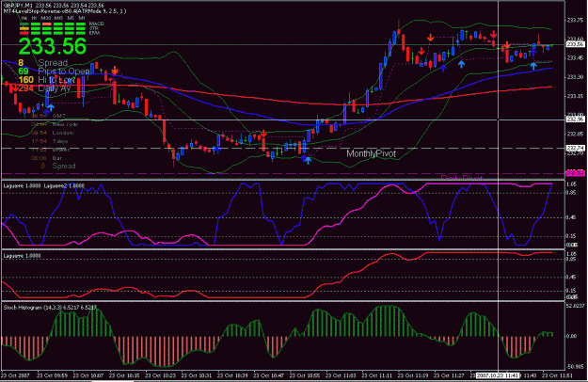Click the Hi to Low label

[56, 80]
